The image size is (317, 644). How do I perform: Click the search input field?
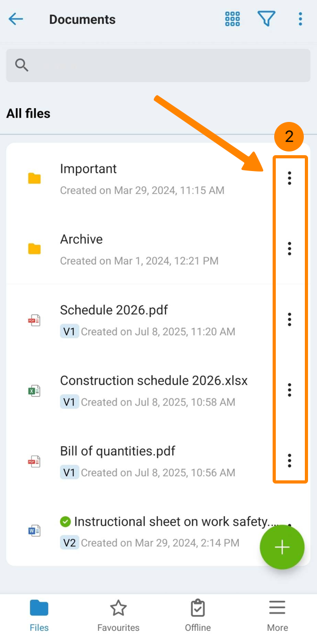(x=158, y=65)
